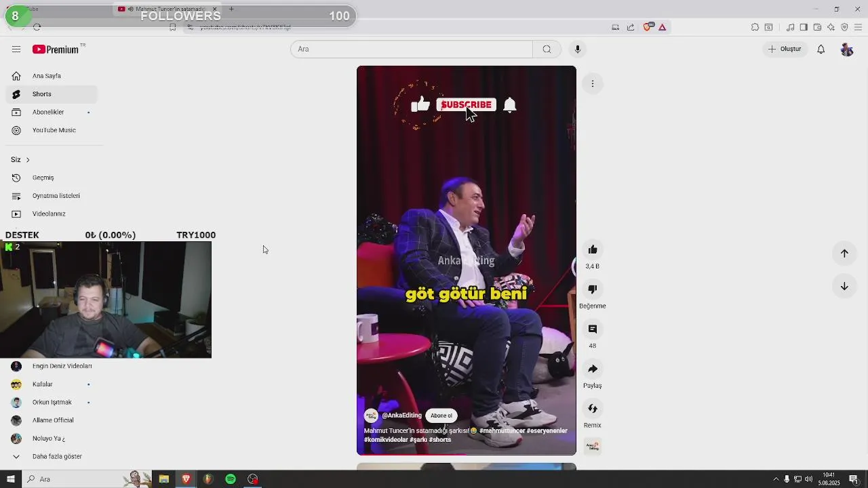
Task: Open a new browser tab
Action: (231, 9)
